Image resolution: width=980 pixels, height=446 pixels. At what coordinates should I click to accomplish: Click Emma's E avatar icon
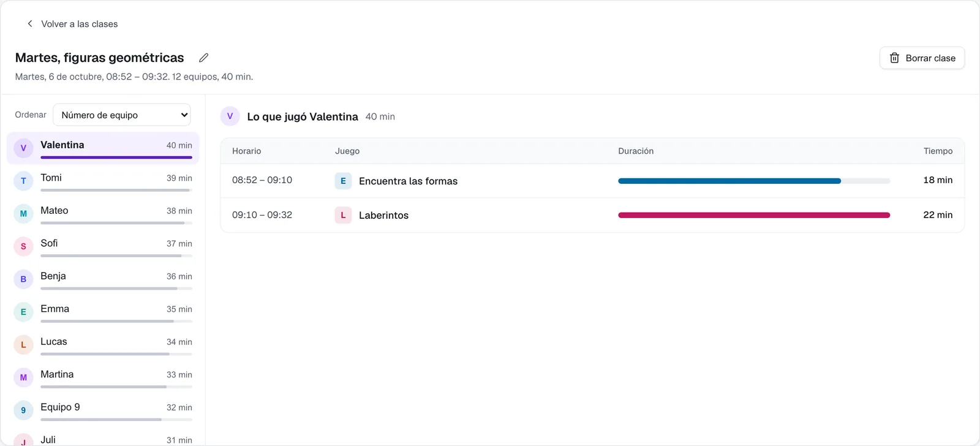(x=23, y=312)
